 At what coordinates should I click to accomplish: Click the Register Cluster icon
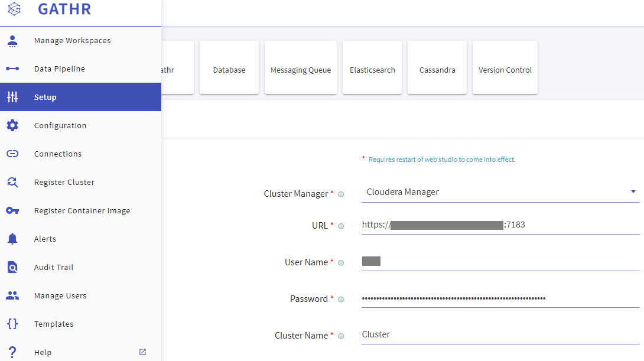point(12,182)
